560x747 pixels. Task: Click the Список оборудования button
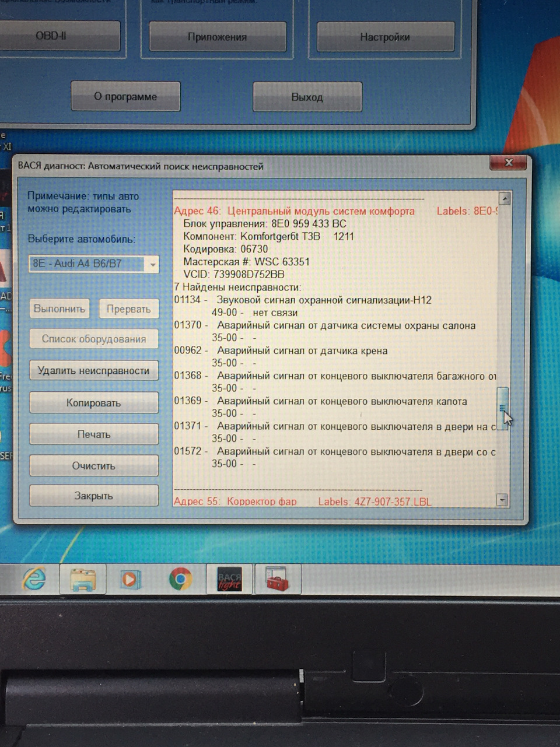(94, 339)
